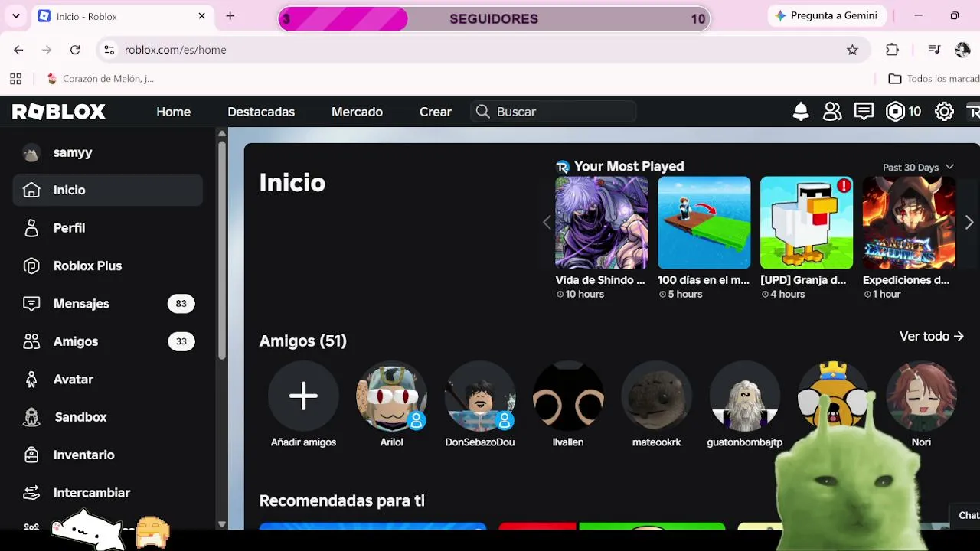Open friend Arilol's avatar

point(391,396)
